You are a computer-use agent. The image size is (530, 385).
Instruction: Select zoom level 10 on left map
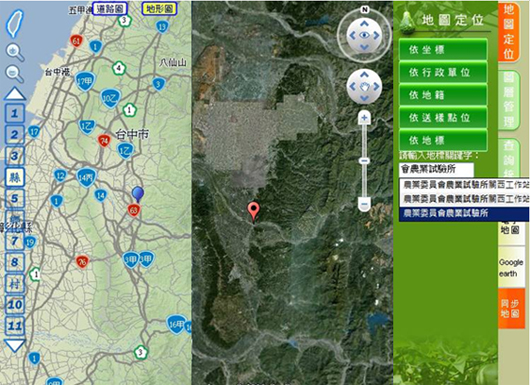(x=15, y=305)
